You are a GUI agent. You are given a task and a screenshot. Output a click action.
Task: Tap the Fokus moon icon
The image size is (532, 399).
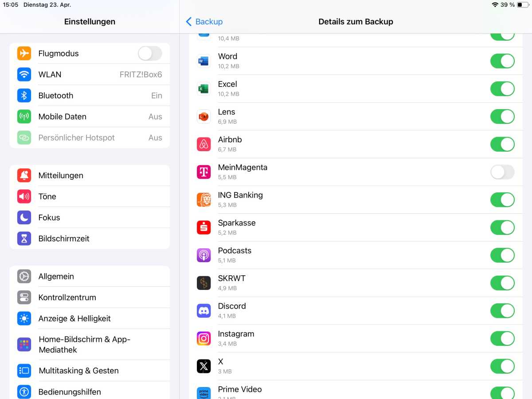coord(24,217)
